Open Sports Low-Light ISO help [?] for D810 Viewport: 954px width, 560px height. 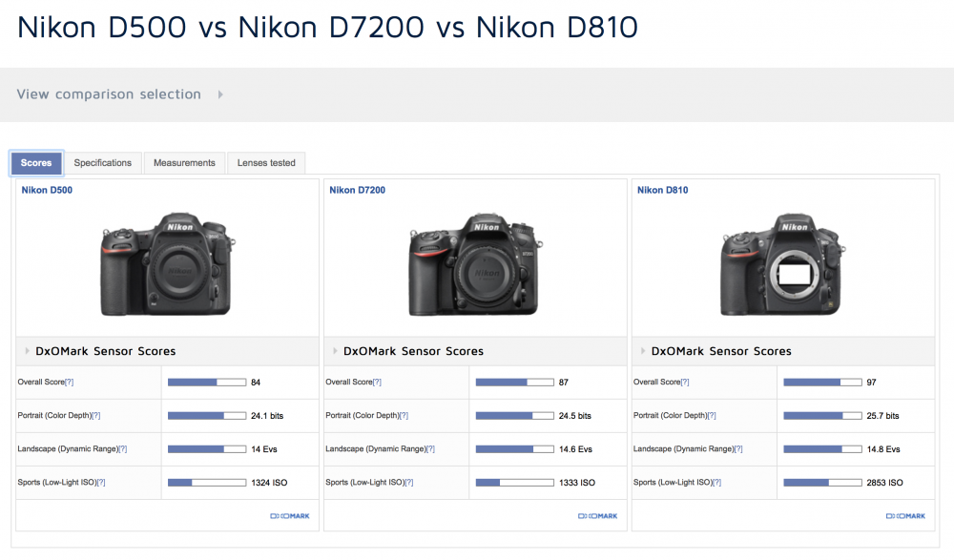tap(716, 483)
